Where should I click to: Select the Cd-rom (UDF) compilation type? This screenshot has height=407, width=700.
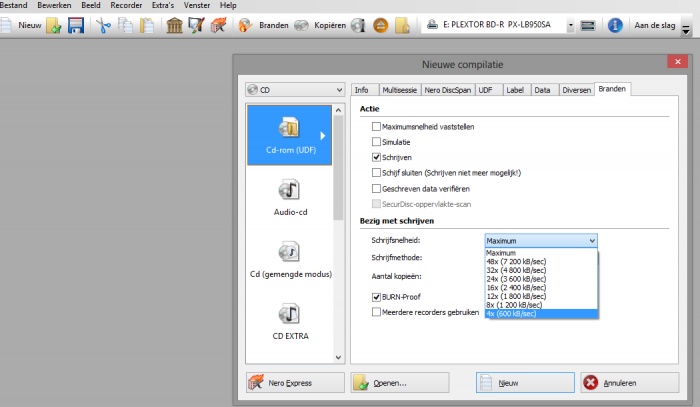289,135
